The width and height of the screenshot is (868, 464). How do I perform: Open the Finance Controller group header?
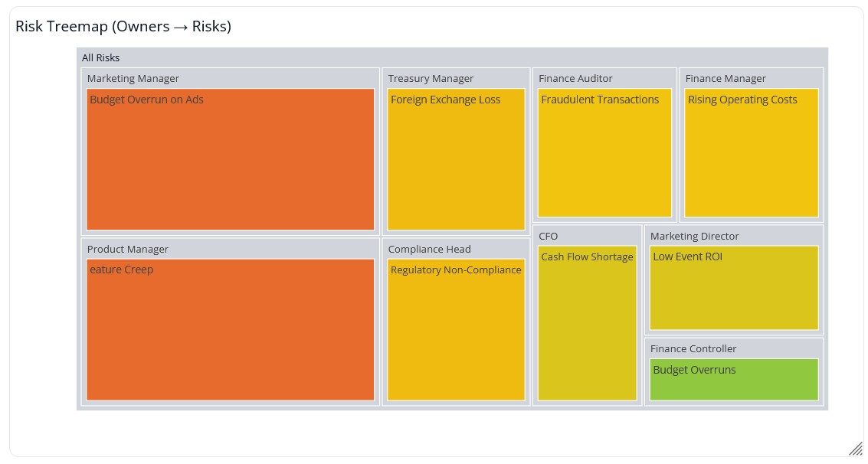[693, 348]
